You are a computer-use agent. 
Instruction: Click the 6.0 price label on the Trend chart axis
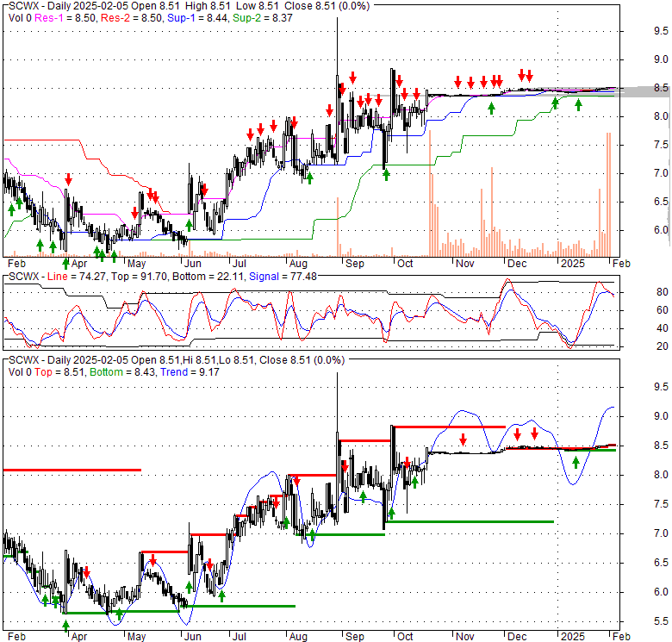(661, 592)
